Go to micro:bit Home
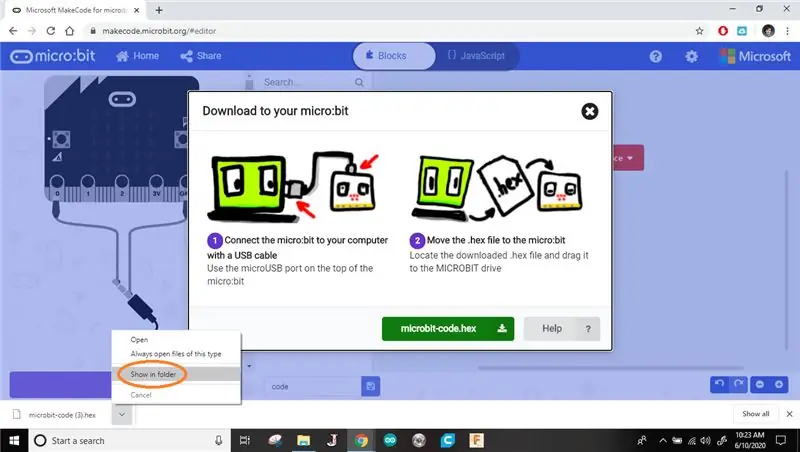This screenshot has height=452, width=800. (x=138, y=56)
